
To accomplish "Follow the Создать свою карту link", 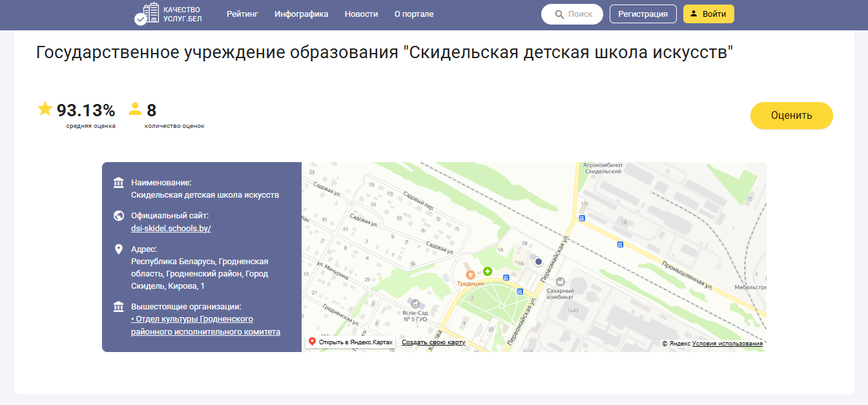I will click(433, 342).
